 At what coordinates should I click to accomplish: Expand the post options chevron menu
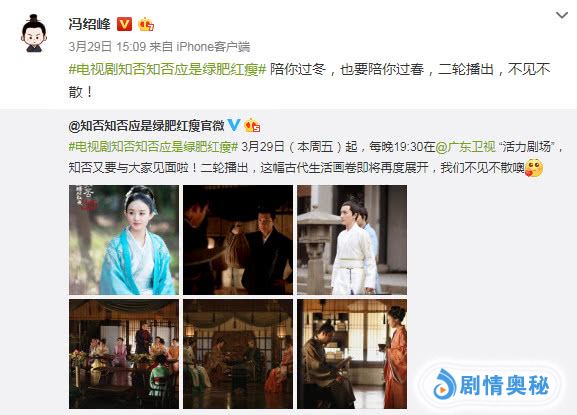click(562, 15)
